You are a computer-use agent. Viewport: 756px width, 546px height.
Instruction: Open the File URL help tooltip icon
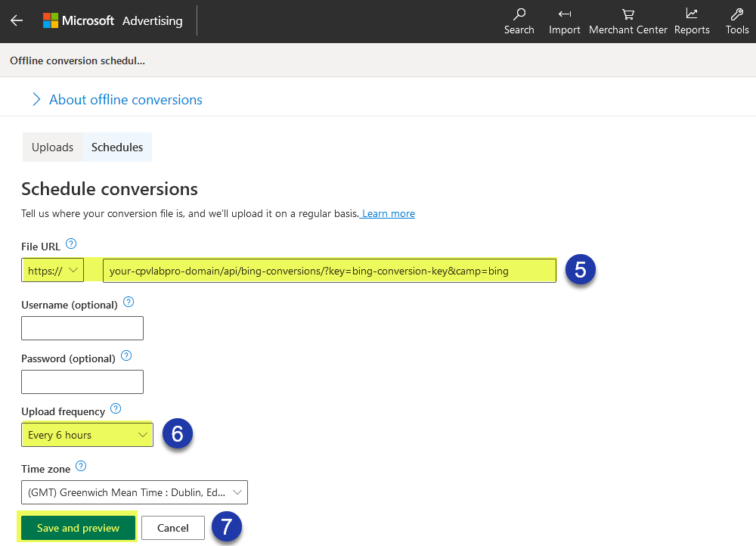click(70, 243)
